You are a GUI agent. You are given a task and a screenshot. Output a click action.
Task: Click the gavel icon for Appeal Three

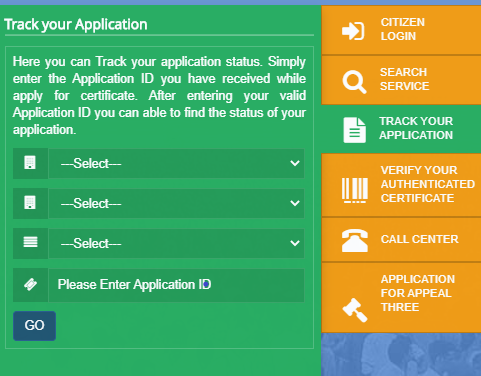pyautogui.click(x=355, y=310)
